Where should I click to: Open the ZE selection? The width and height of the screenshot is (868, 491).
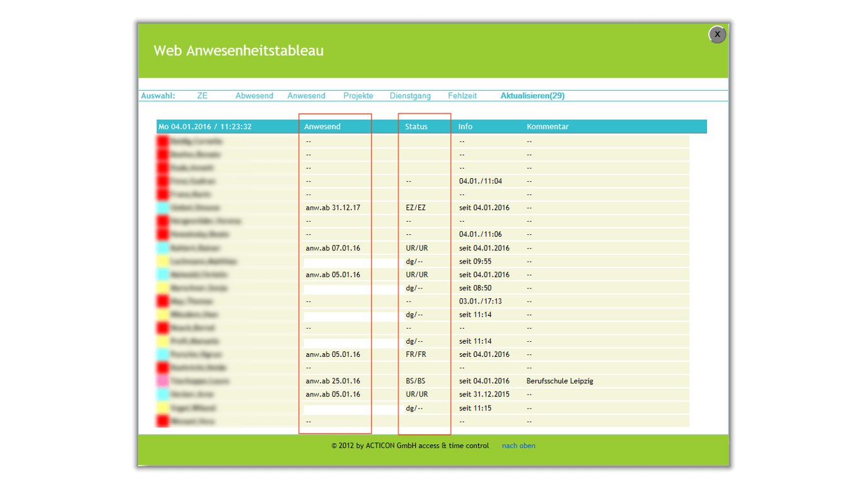pyautogui.click(x=202, y=96)
